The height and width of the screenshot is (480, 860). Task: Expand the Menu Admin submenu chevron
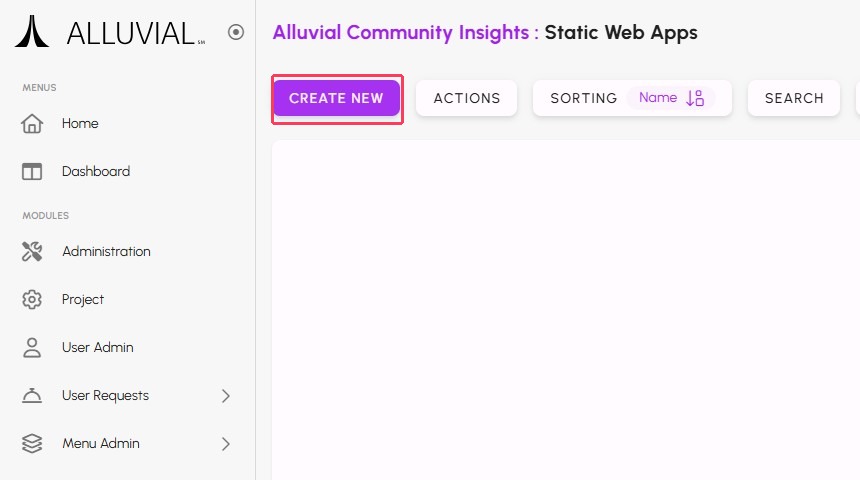coord(225,444)
